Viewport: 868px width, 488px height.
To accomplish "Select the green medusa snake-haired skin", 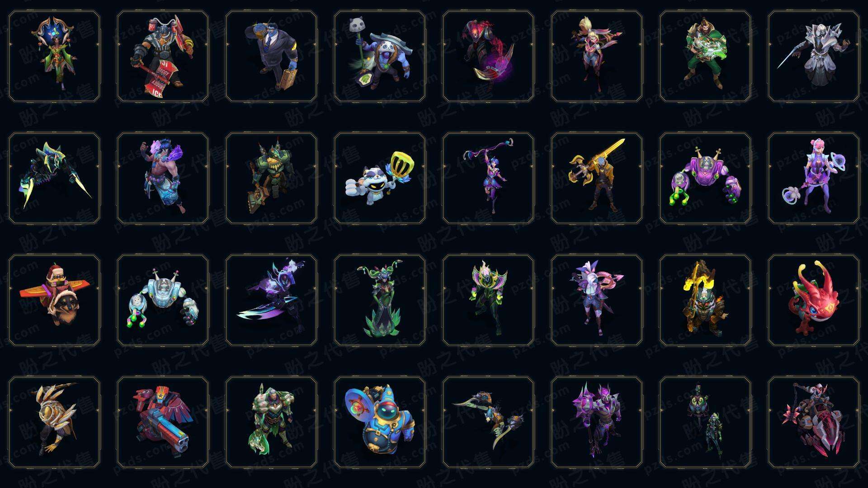I will point(380,300).
